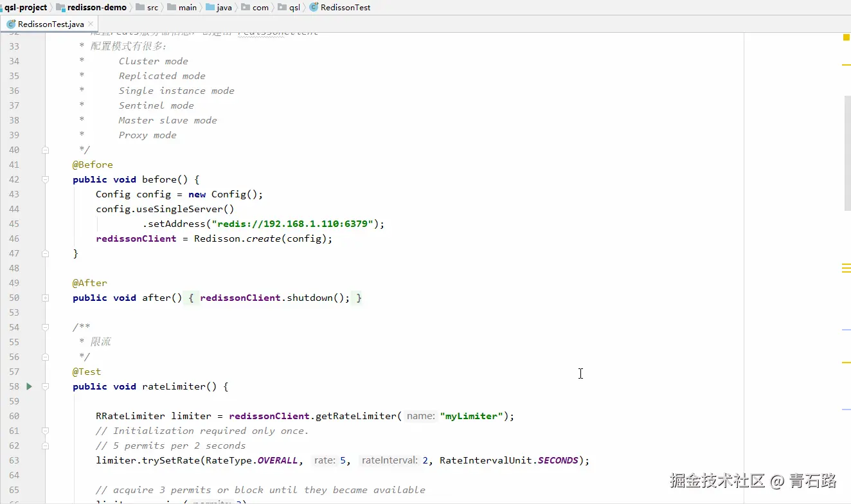The width and height of the screenshot is (851, 504).
Task: Click the 'Master slave mode' comment line
Action: [x=168, y=120]
